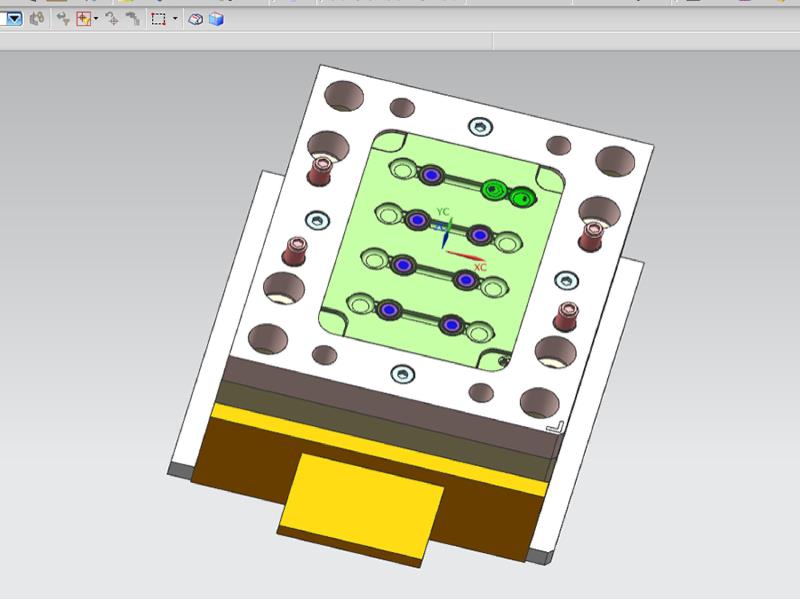Image resolution: width=800 pixels, height=599 pixels.
Task: Click the gray arrow icon left of the snap point icon
Action: pos(63,18)
